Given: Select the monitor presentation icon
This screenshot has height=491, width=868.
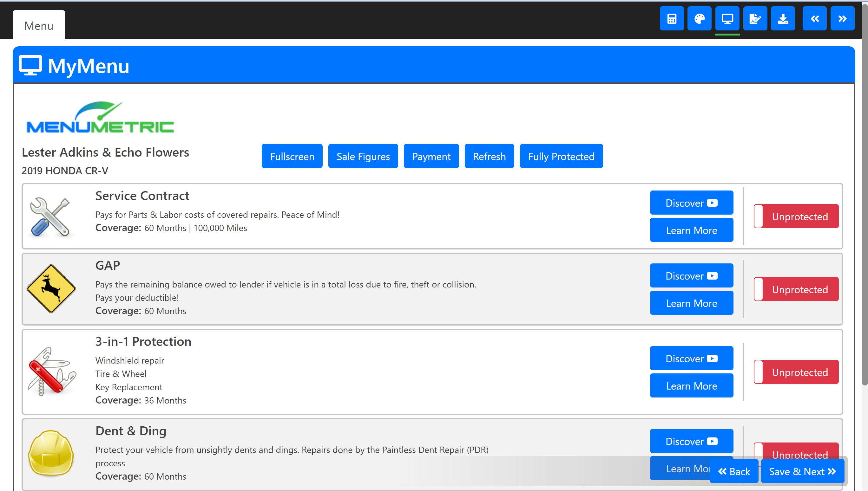Looking at the screenshot, I should coord(727,19).
